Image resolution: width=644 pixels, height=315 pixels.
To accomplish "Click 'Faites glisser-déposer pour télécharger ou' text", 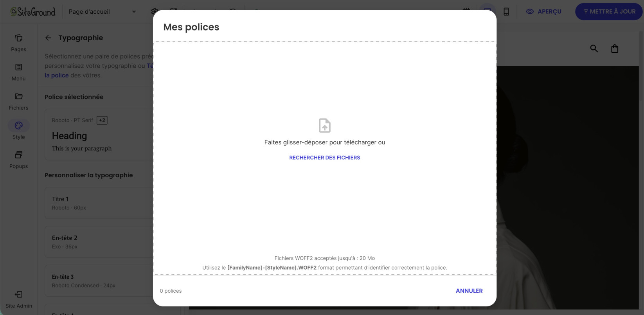I will (x=325, y=142).
